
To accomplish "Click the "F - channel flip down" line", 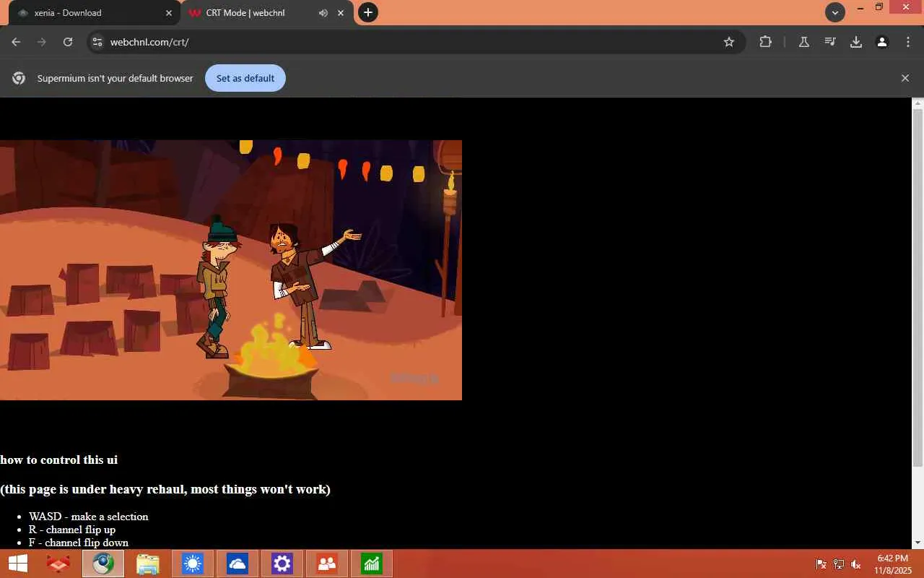I will point(79,543).
